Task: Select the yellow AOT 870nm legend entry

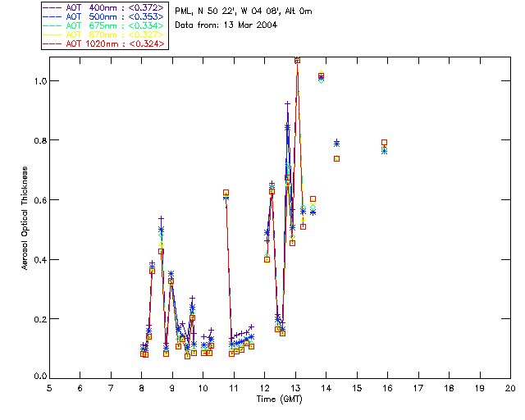Action: [104, 34]
